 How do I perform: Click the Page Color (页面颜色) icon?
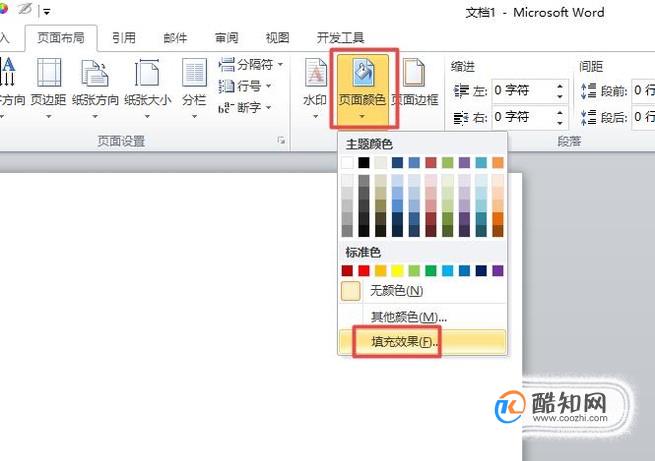[x=363, y=73]
